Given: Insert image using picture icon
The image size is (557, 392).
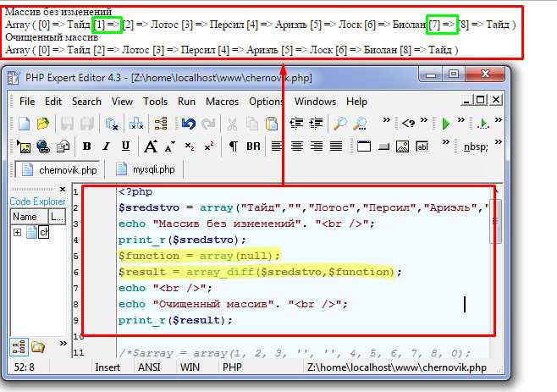Looking at the screenshot, I should (24, 146).
